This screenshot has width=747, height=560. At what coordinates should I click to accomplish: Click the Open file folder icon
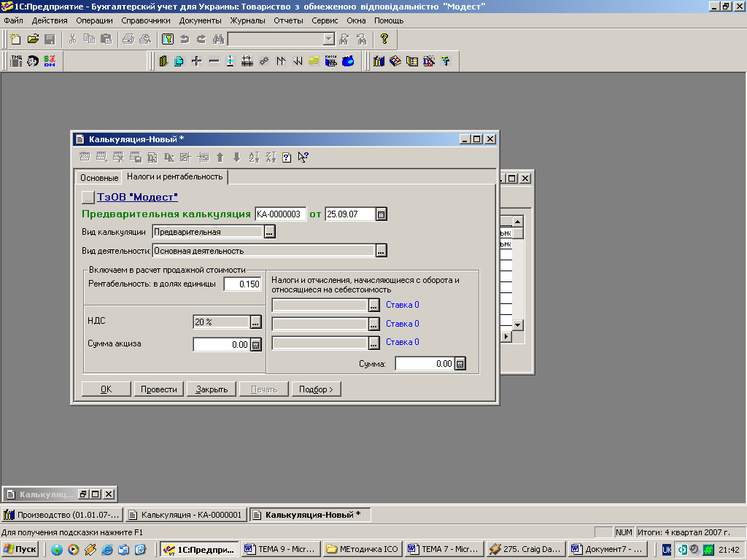(33, 39)
